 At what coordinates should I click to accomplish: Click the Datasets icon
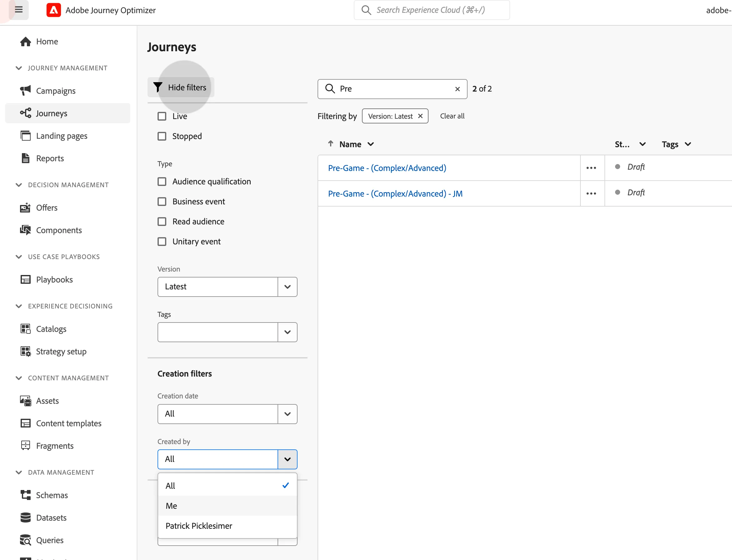pyautogui.click(x=26, y=518)
